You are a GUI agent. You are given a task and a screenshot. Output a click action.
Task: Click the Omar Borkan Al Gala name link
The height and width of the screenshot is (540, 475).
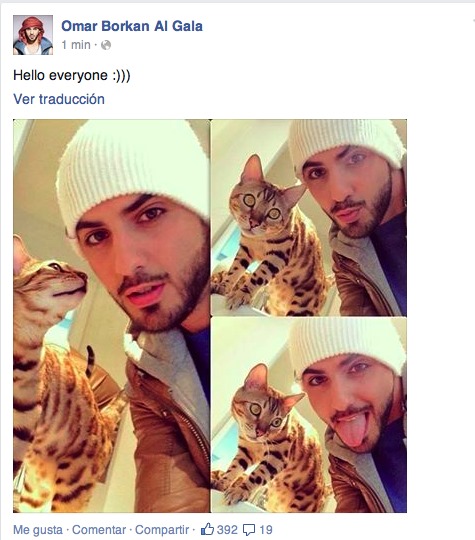pyautogui.click(x=132, y=26)
